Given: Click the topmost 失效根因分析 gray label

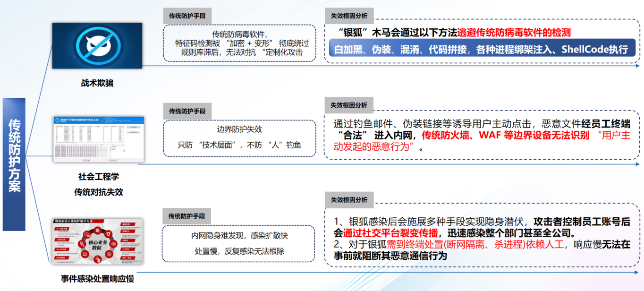Looking at the screenshot, I should tap(349, 16).
